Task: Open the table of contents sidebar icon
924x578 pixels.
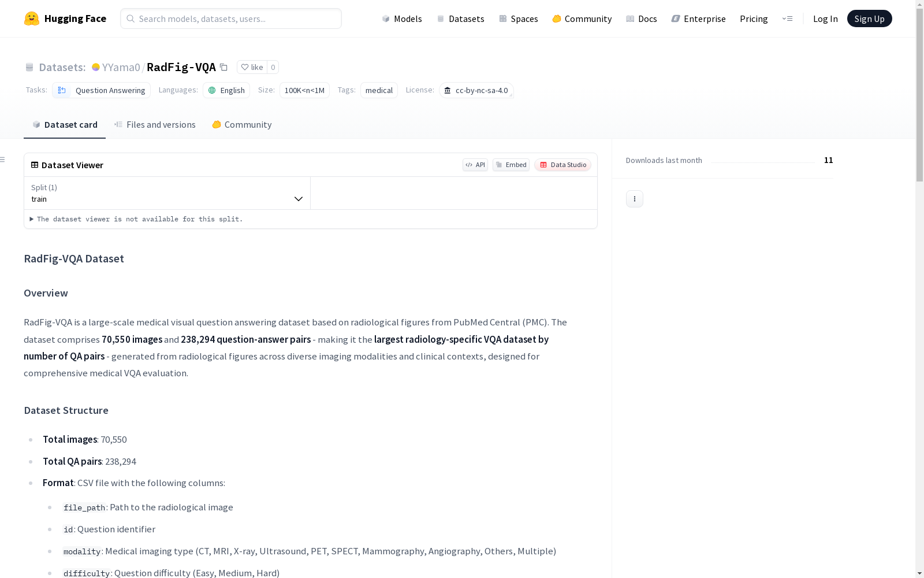Action: [x=3, y=160]
